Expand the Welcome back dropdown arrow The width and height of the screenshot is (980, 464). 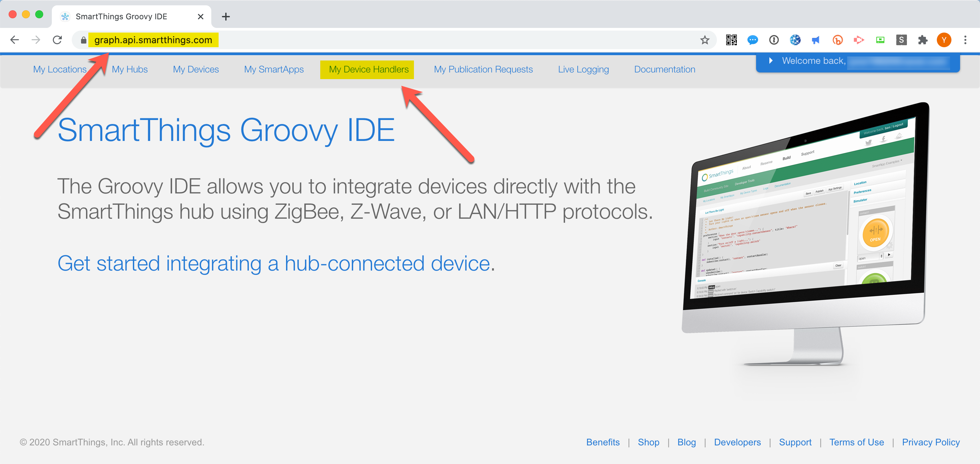[770, 60]
